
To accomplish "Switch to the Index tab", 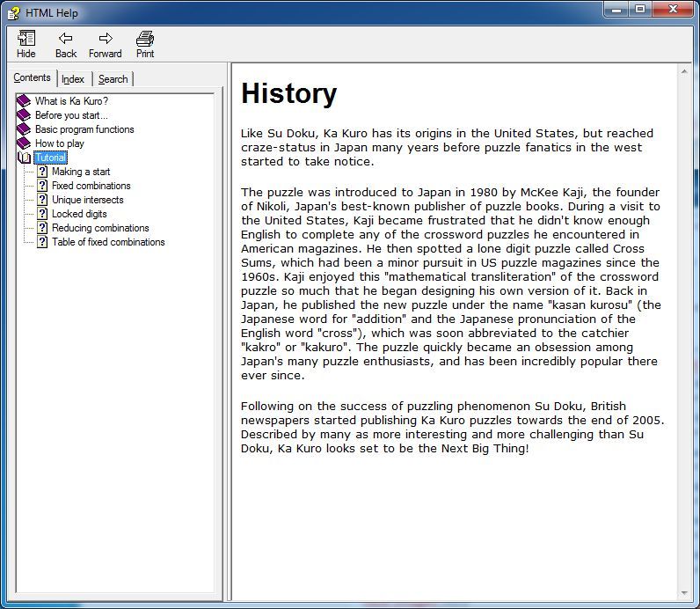I will (73, 79).
